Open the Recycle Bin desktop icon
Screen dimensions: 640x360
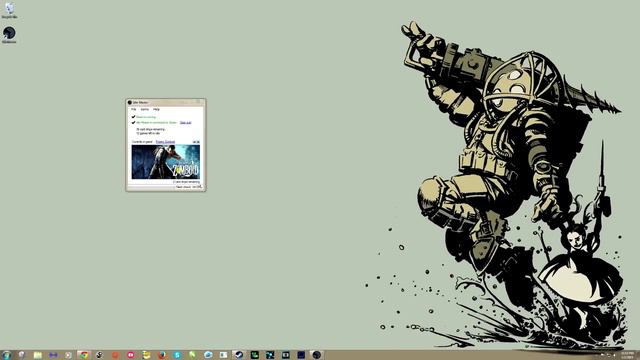(x=9, y=10)
